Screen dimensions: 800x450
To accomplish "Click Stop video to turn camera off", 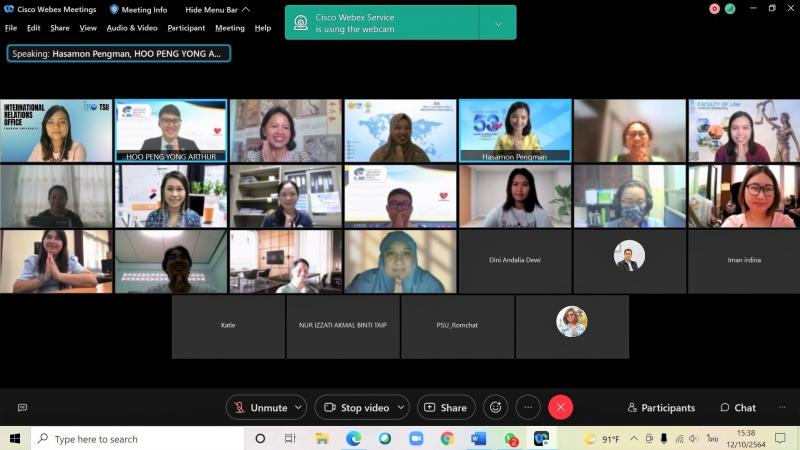I will pos(356,408).
